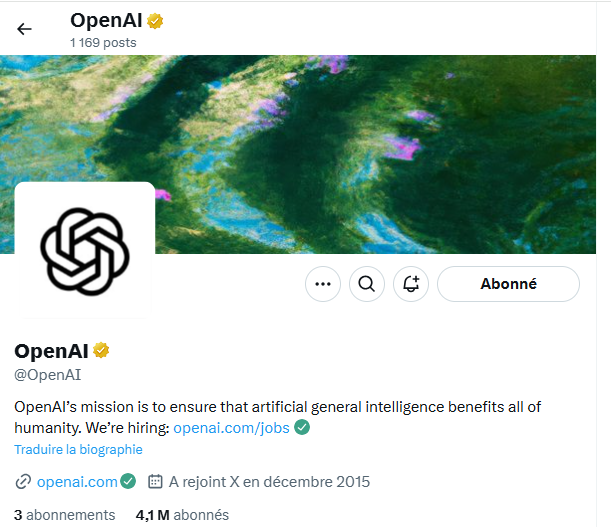This screenshot has width=611, height=527.
Task: Click the OpenAI title in header bar
Action: (106, 20)
